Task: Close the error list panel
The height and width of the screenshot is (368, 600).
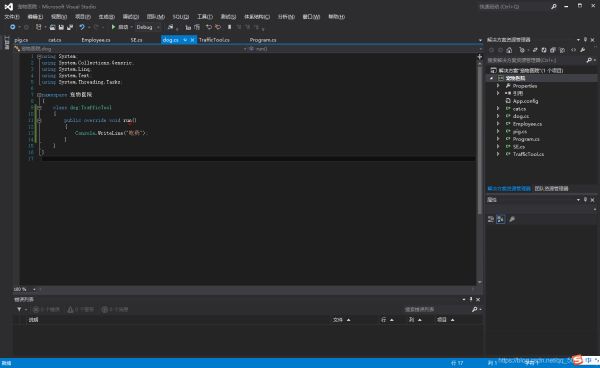Action: coord(478,300)
